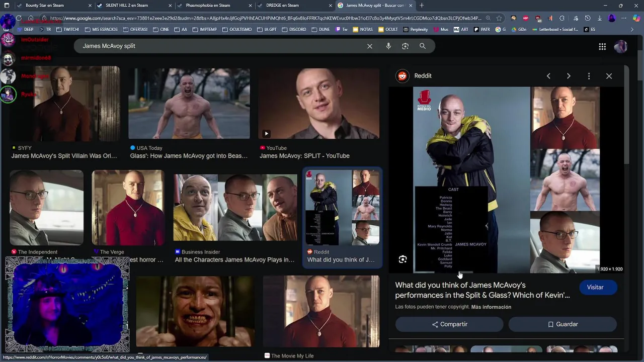Open OCULTISMO bookmarks folder

pyautogui.click(x=236, y=30)
